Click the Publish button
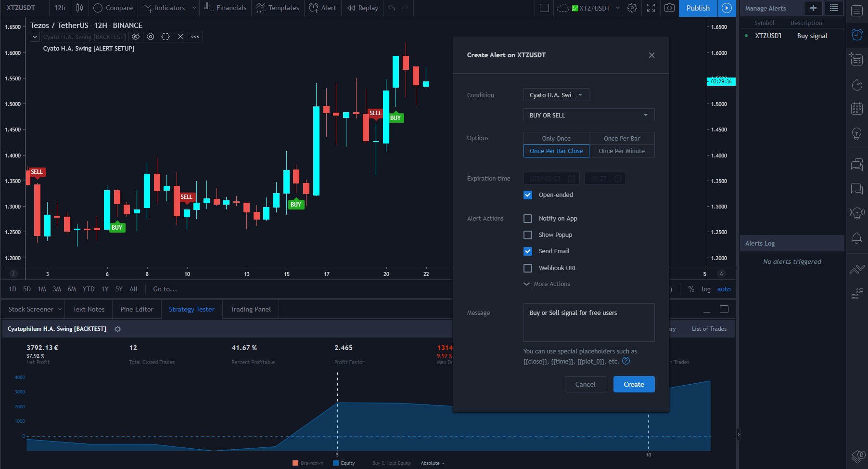The image size is (868, 469). tap(698, 8)
